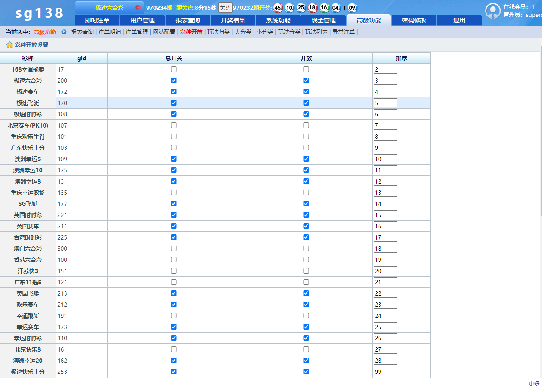
Task: Open 玩法列表 in the submenu
Action: [316, 32]
